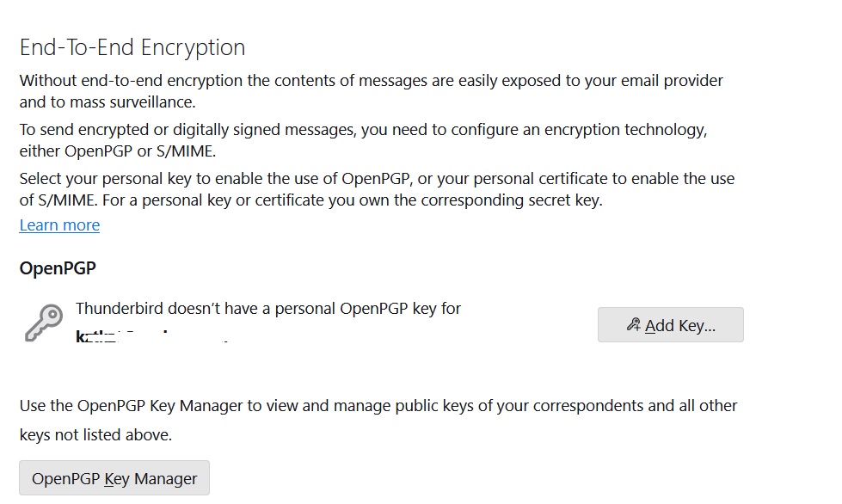Click the bold OpenPGP section heading

coord(58,267)
